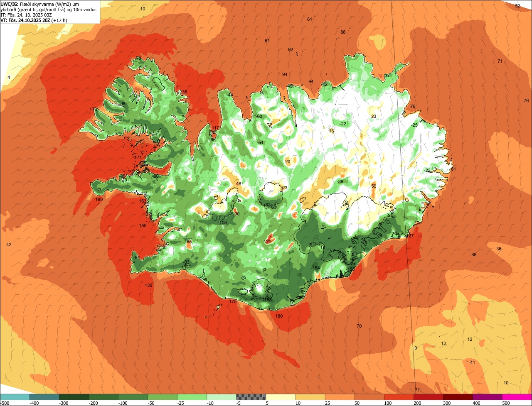Click the '48' value on the map
The width and height of the screenshot is (532, 406).
tap(239, 183)
